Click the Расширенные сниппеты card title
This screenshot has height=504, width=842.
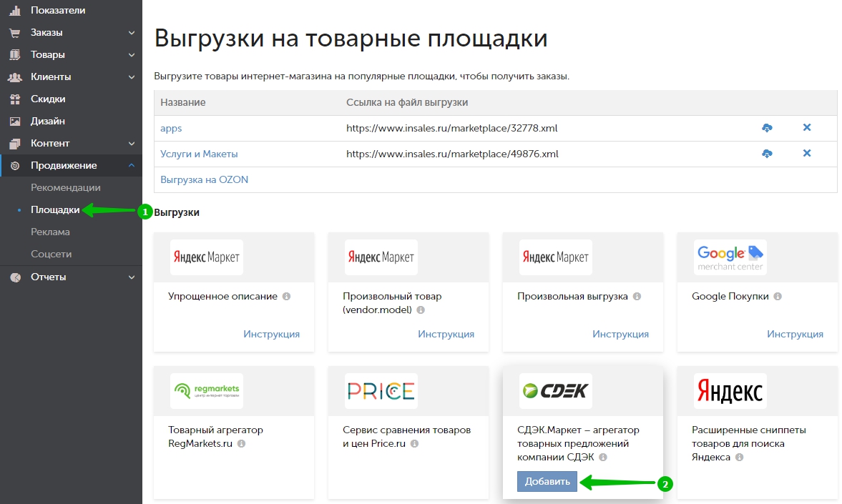point(748,443)
